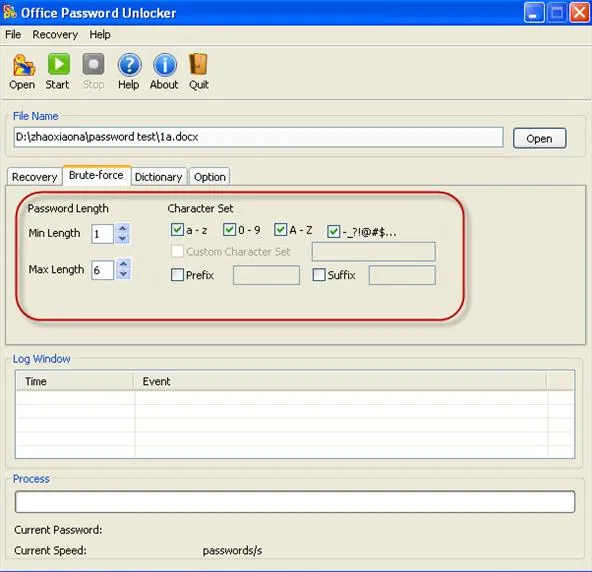Decrease Max Length with the down arrow

(x=123, y=274)
